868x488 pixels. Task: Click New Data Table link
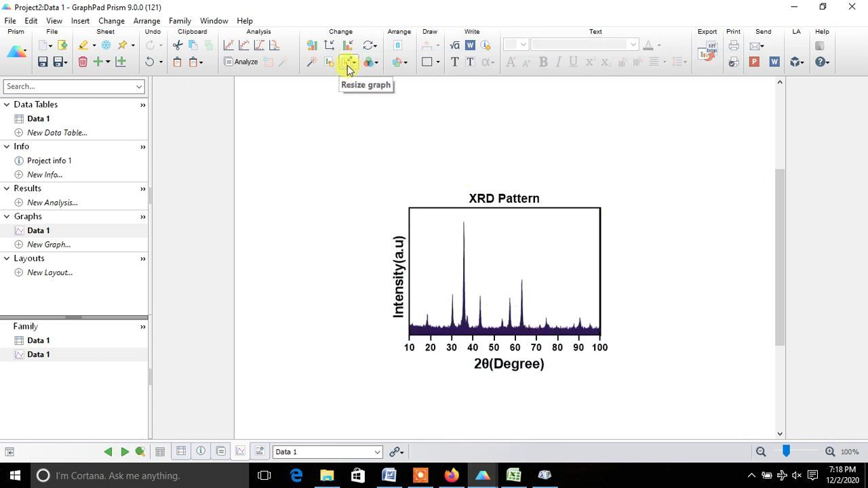[57, 133]
